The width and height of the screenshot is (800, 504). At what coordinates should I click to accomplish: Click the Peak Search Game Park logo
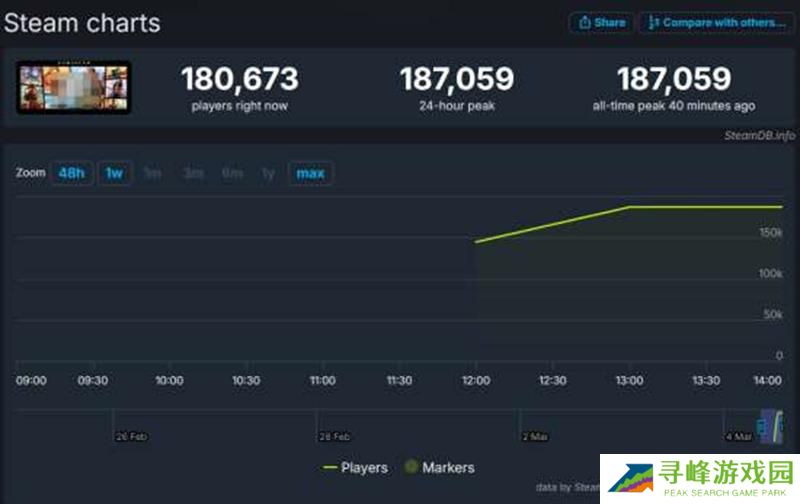pos(699,478)
